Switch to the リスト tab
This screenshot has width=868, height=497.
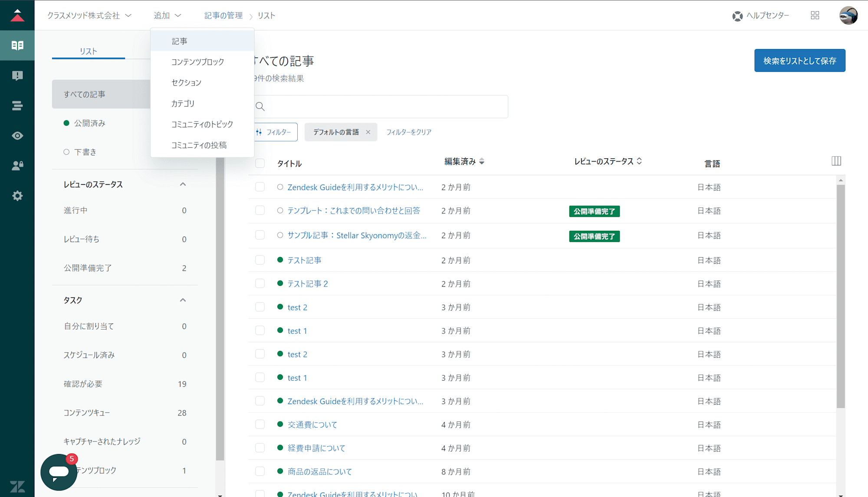[x=89, y=51]
